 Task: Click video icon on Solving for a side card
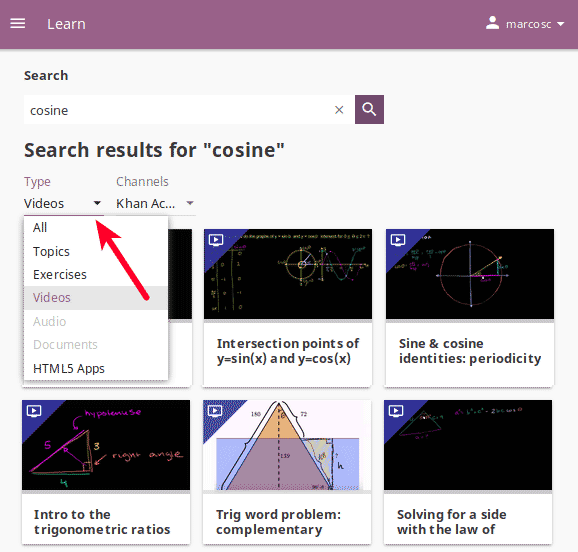pos(396,411)
